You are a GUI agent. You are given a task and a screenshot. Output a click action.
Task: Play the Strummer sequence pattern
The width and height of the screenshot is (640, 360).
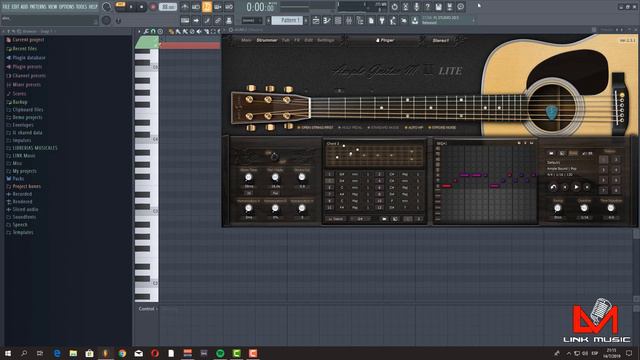click(576, 187)
